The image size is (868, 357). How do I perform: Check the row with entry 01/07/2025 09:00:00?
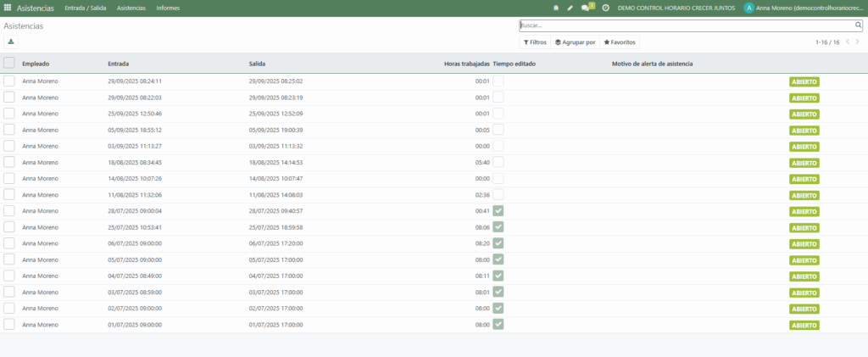tap(9, 325)
